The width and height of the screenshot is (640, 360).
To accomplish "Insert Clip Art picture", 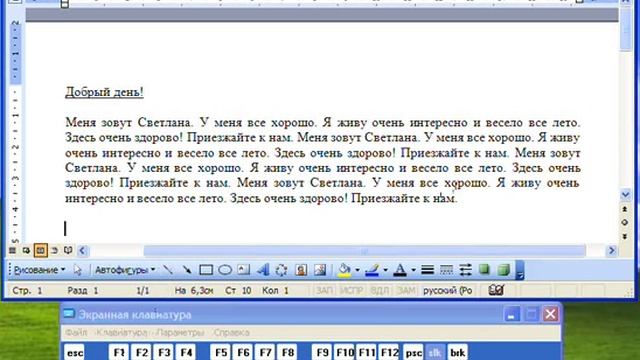I will click(x=301, y=270).
